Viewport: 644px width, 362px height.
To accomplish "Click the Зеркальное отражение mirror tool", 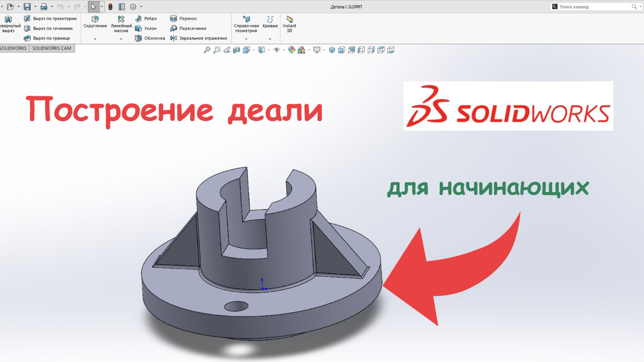I will [199, 38].
